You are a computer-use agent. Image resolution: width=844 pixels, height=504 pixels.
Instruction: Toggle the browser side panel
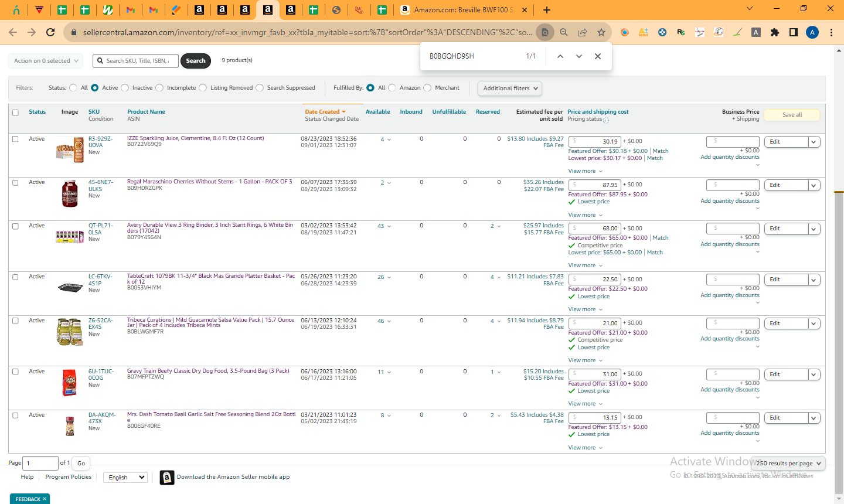click(x=794, y=32)
